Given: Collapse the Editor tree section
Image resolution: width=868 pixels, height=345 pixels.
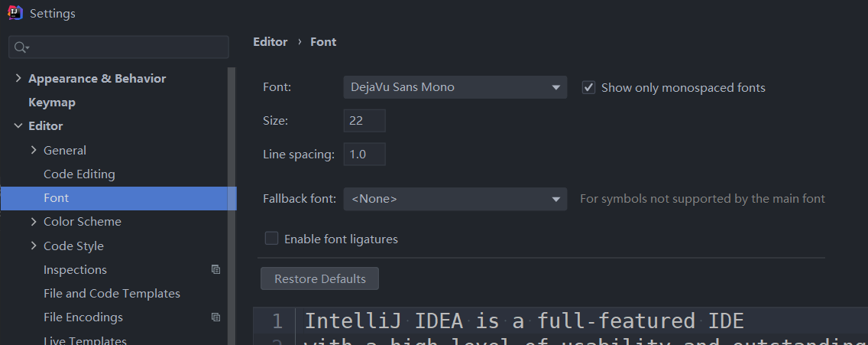Looking at the screenshot, I should [x=18, y=125].
